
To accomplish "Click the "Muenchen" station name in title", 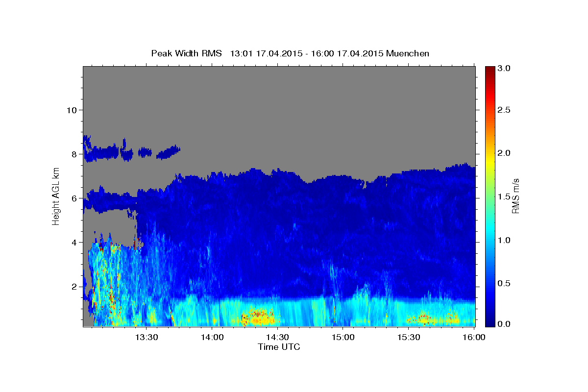I will 408,53.
